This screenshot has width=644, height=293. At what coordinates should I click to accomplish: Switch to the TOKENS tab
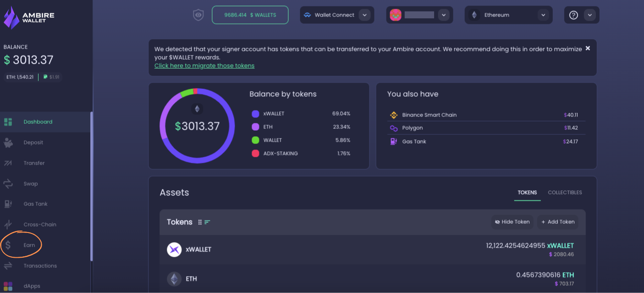527,193
